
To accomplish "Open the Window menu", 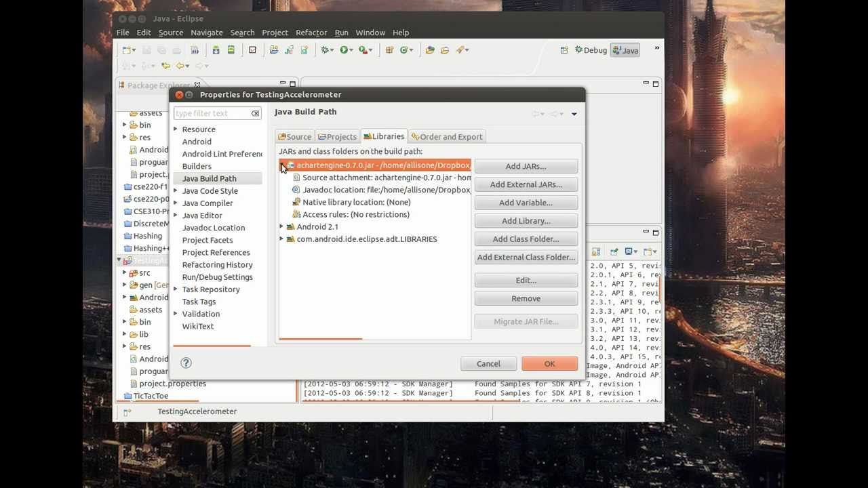I will (x=370, y=33).
